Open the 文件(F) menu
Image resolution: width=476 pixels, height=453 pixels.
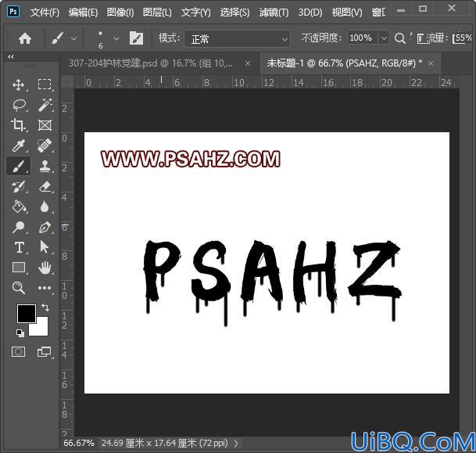[45, 13]
